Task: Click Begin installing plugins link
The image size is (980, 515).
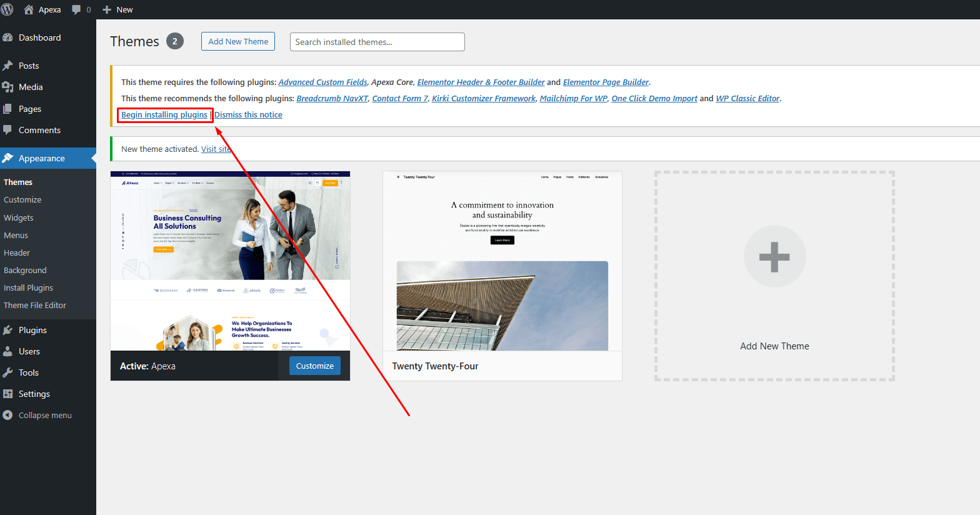Action: click(164, 114)
